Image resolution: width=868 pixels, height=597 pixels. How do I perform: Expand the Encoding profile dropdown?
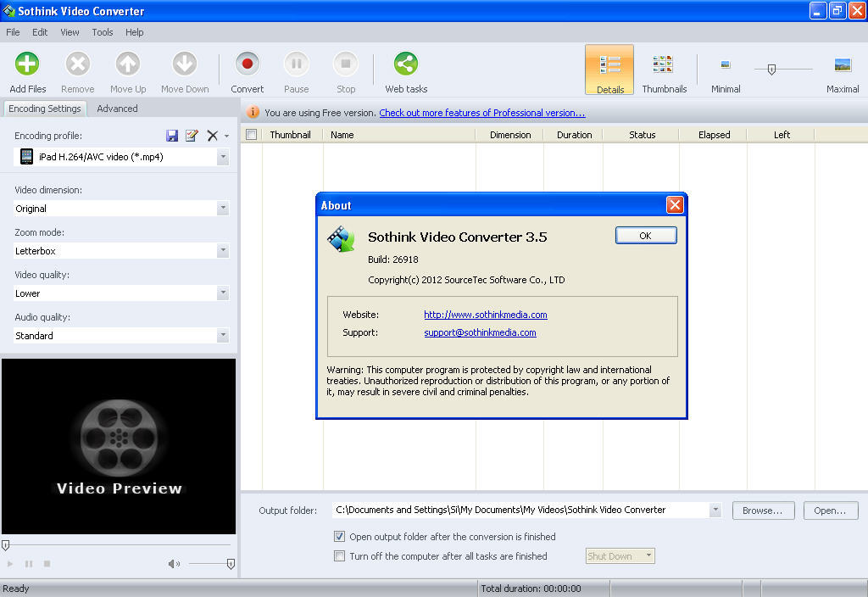click(223, 157)
